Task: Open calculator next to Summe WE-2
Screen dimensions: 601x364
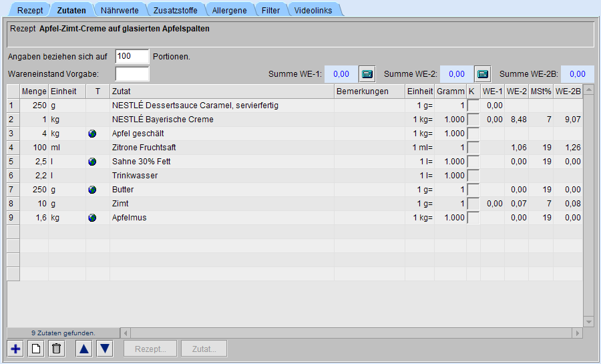Action: click(483, 73)
